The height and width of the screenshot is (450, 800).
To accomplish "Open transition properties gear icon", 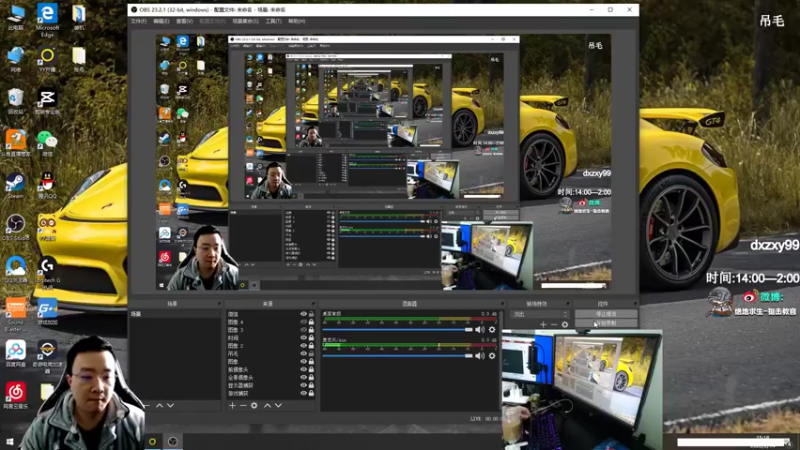I will click(565, 324).
